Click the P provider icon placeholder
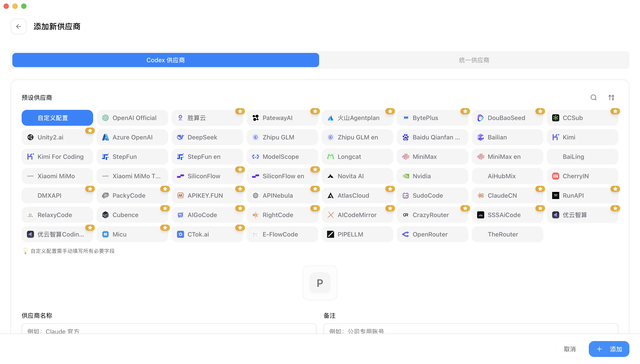This screenshot has width=640, height=364. coord(320,283)
